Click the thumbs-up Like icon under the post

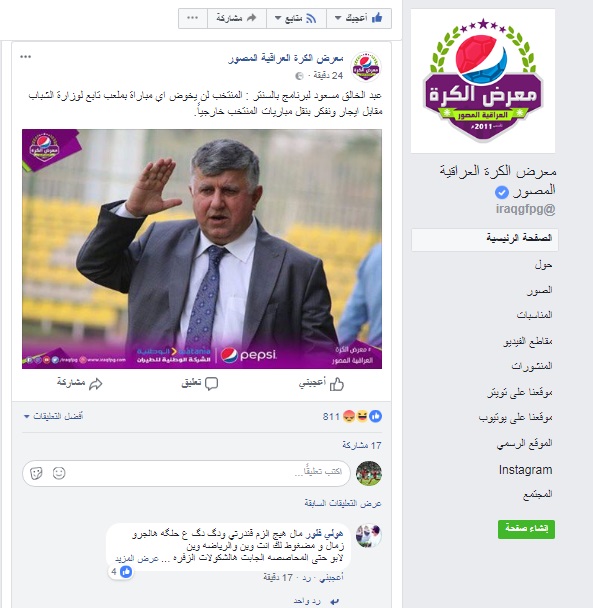[337, 384]
